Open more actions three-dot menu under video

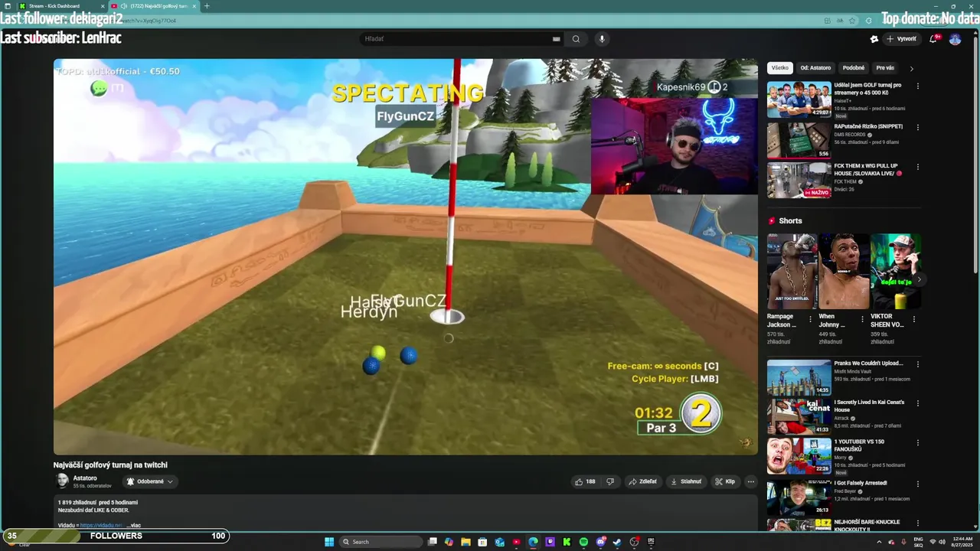751,481
